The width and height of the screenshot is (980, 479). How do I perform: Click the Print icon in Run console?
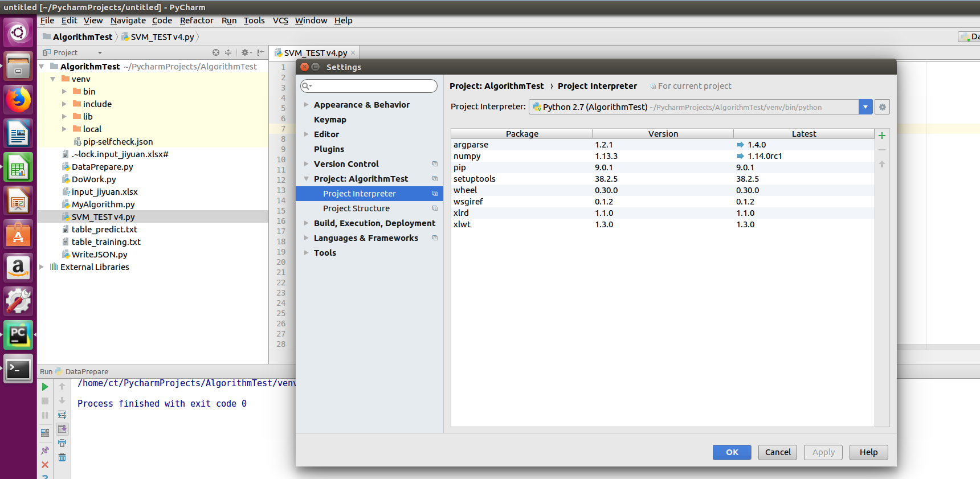point(62,443)
